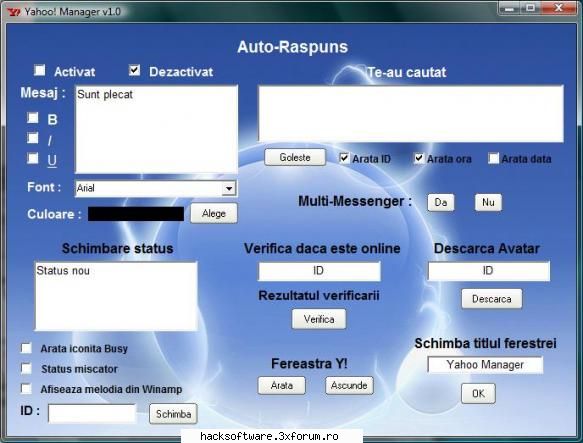Toggle italic I checkbox
Image resolution: width=583 pixels, height=443 pixels.
33,138
